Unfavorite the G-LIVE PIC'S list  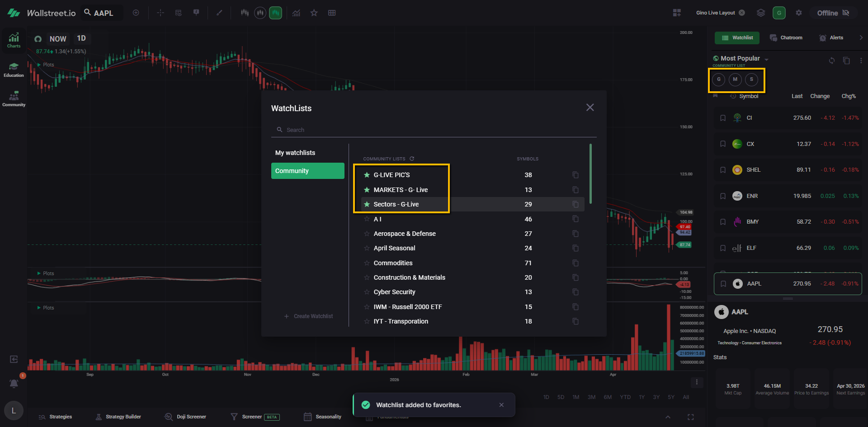point(367,175)
